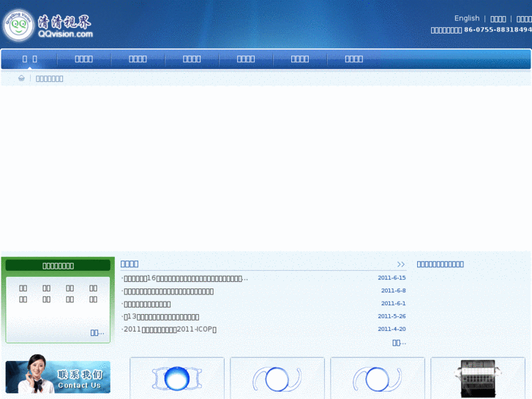Screen dimensions: 532x399
Task: Open the news item dated 2011-6-1
Action: click(146, 305)
